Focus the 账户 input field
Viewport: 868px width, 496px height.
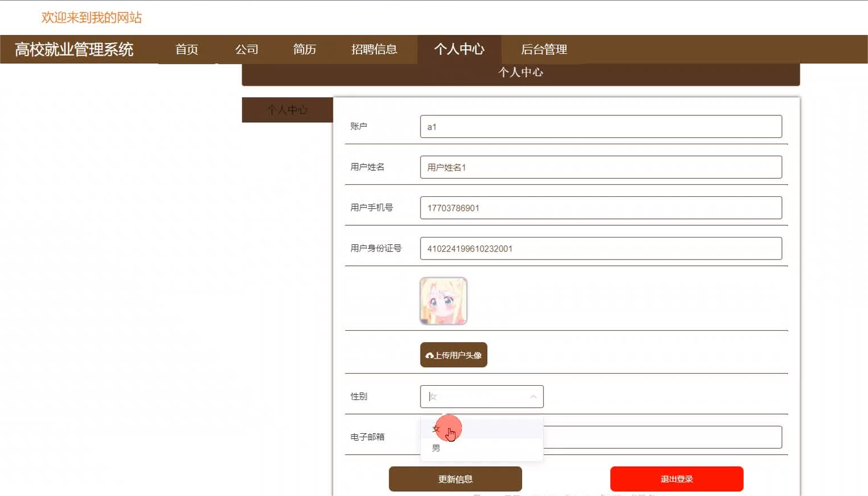[601, 127]
